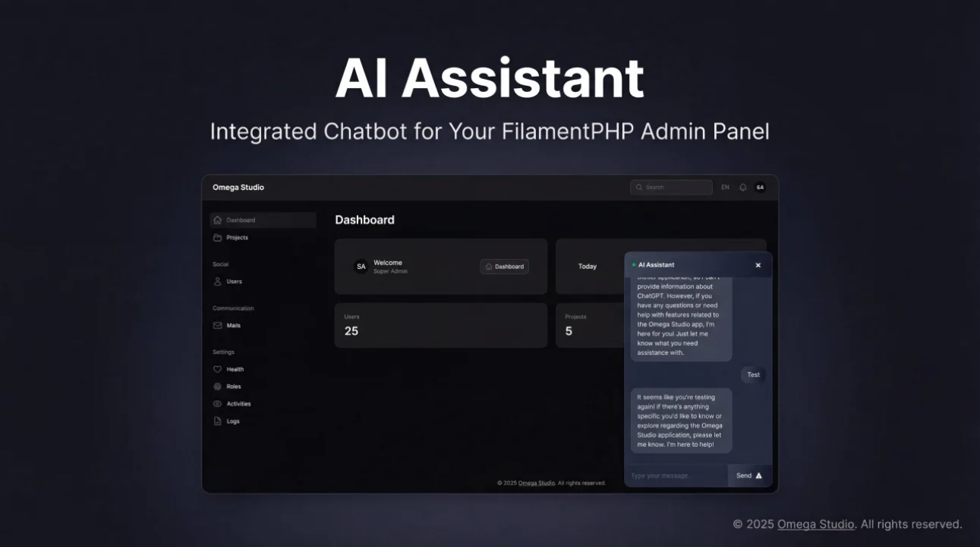The height and width of the screenshot is (547, 980).
Task: Select the Dashboard home icon in sidebar
Action: 217,220
